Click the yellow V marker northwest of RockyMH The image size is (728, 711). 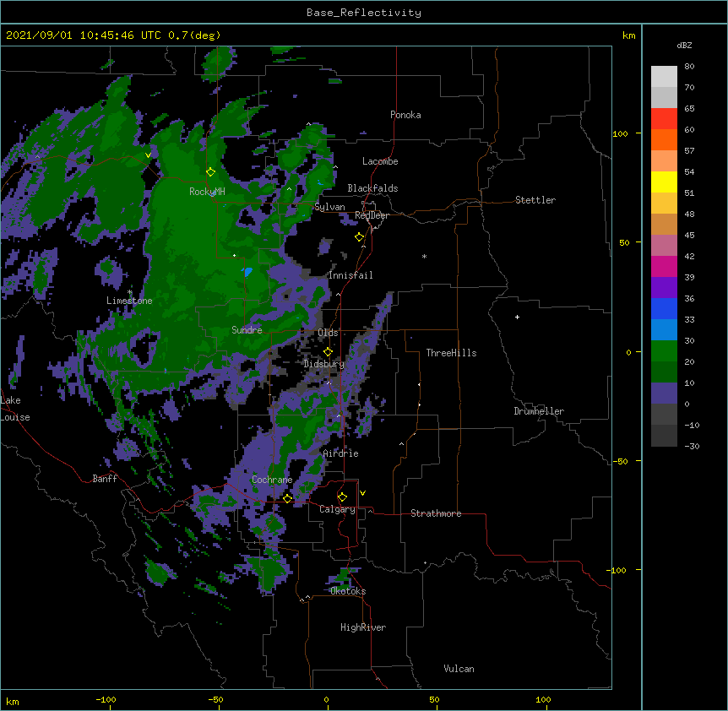point(148,155)
